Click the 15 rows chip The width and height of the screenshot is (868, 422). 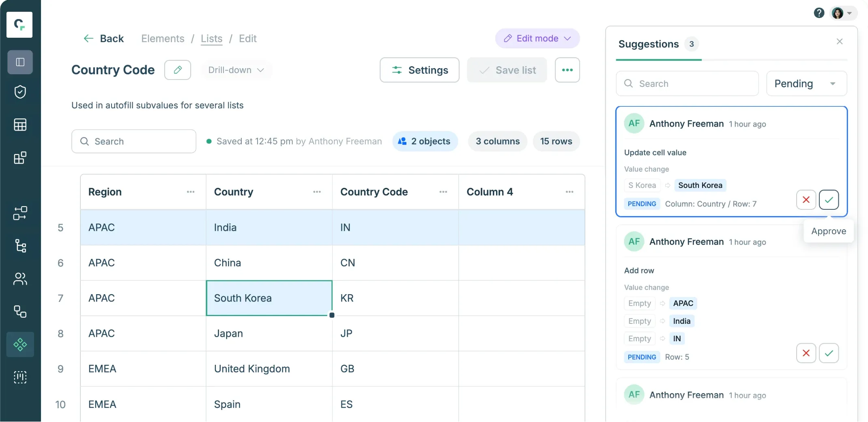tap(556, 141)
